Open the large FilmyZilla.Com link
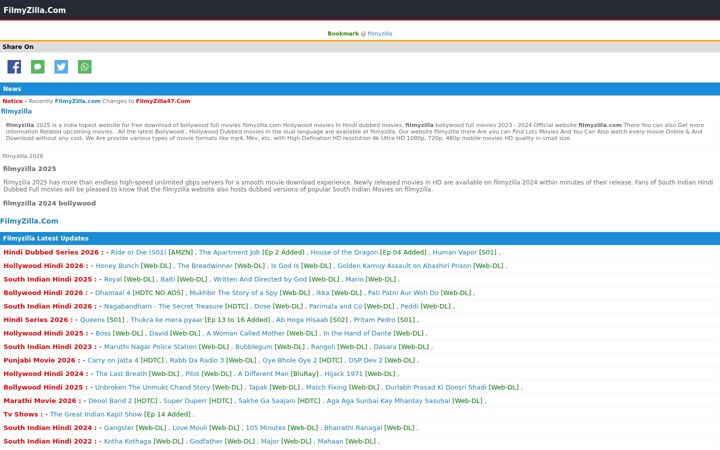720x450 pixels. click(29, 221)
